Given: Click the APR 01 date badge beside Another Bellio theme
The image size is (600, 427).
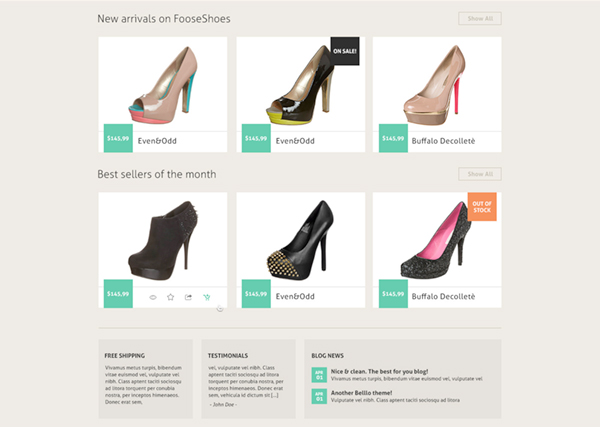Looking at the screenshot, I should click(x=319, y=396).
